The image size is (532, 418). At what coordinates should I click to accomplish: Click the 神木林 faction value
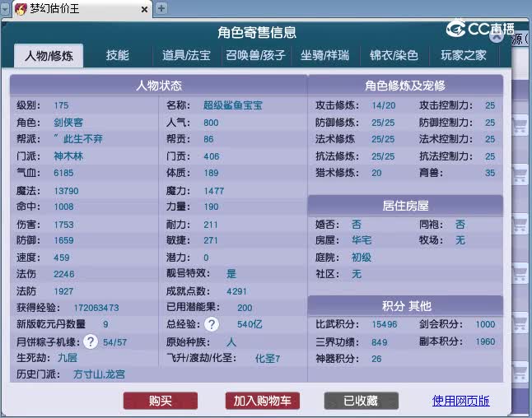click(68, 156)
